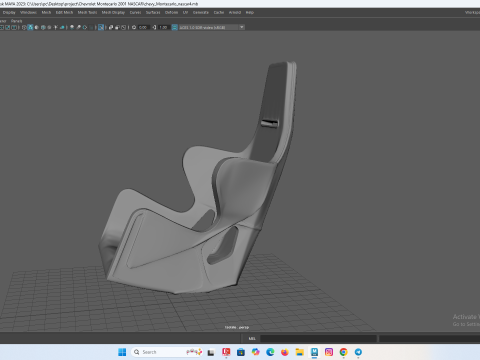Image resolution: width=480 pixels, height=360 pixels.
Task: Toggle the X-Ray icon
Action: (111, 27)
